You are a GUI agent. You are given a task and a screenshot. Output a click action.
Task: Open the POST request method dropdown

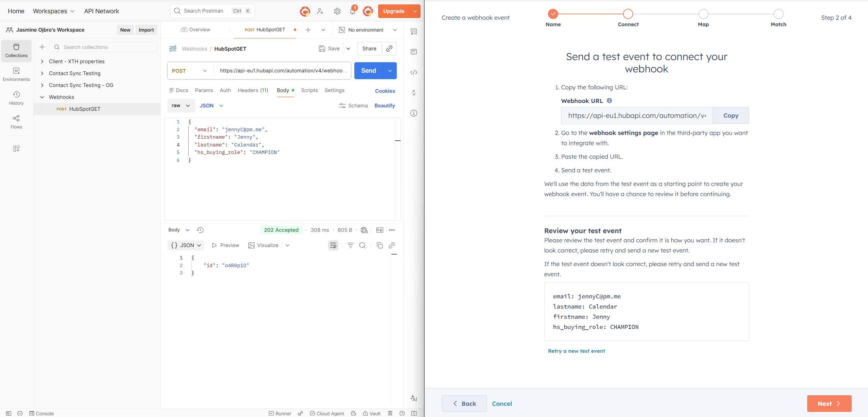point(189,71)
